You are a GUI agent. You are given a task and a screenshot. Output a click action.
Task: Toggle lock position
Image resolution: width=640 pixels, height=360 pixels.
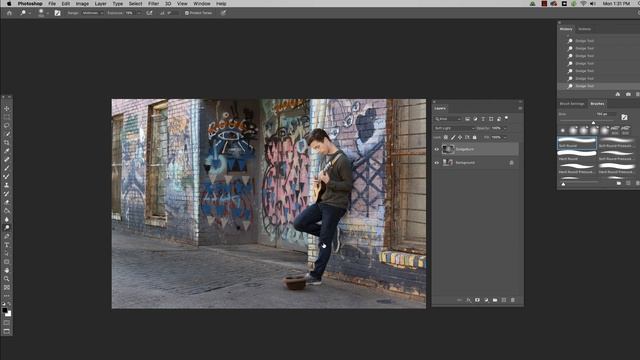pos(460,138)
